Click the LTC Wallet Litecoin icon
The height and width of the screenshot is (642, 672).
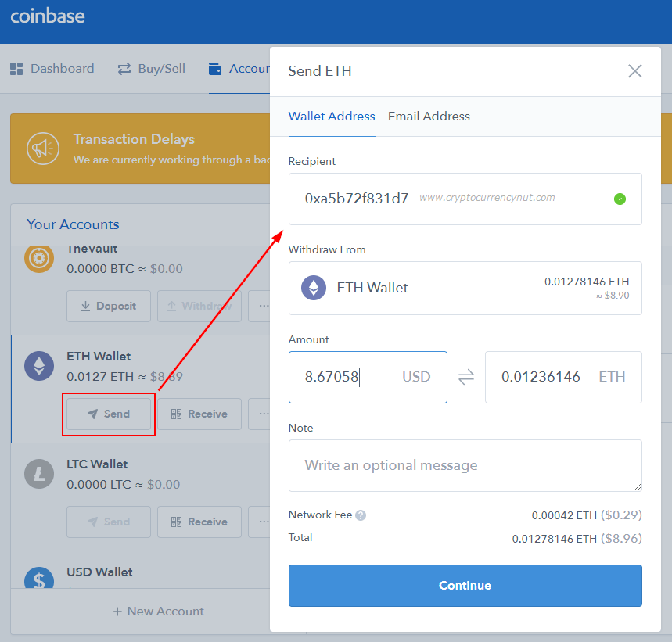pyautogui.click(x=39, y=474)
